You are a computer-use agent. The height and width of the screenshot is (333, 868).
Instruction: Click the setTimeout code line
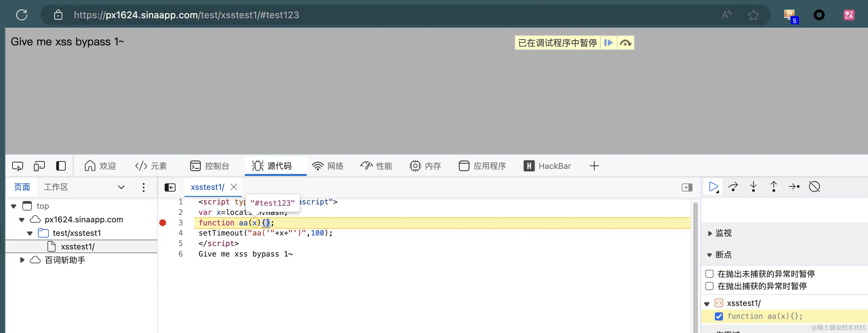(x=265, y=233)
